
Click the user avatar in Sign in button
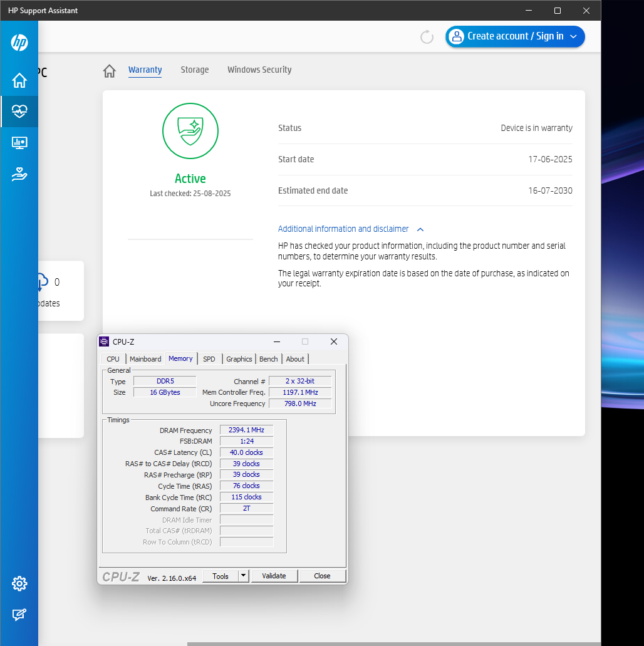tap(457, 37)
